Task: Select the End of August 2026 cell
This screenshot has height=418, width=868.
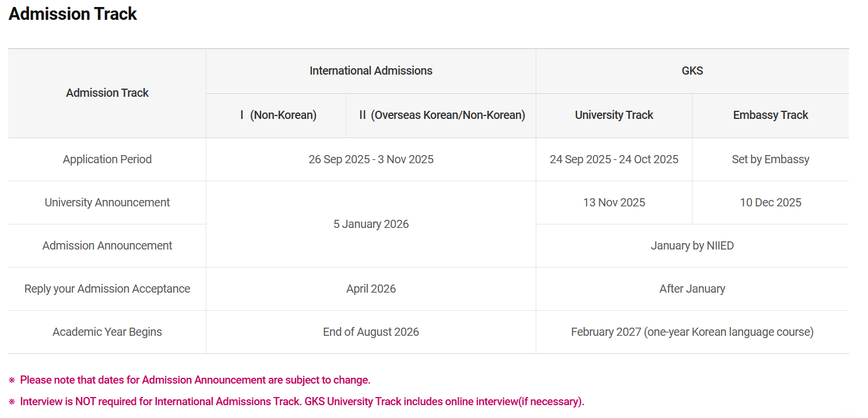Action: point(371,332)
